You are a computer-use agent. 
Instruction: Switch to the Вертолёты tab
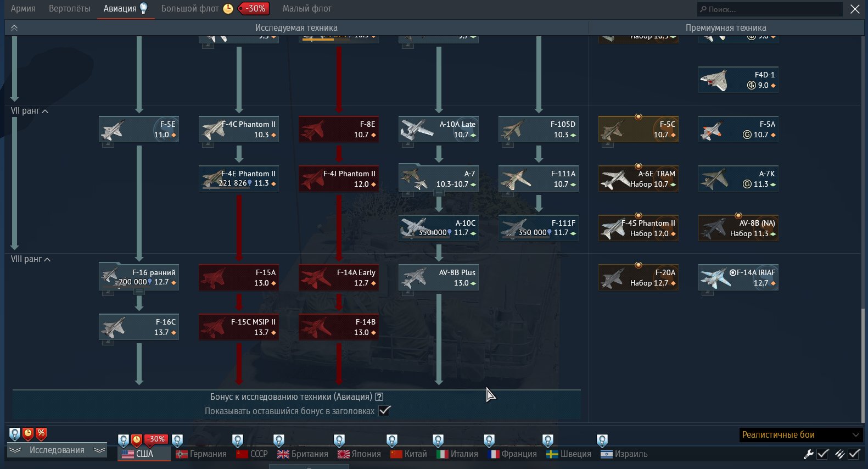[x=69, y=9]
